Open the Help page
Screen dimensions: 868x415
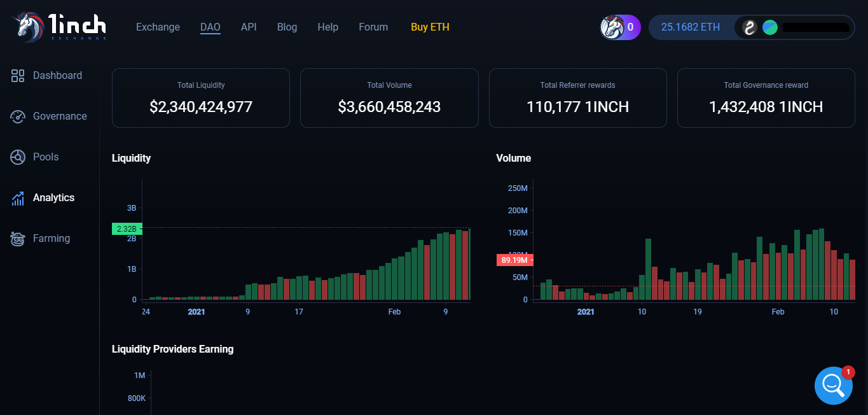point(327,27)
